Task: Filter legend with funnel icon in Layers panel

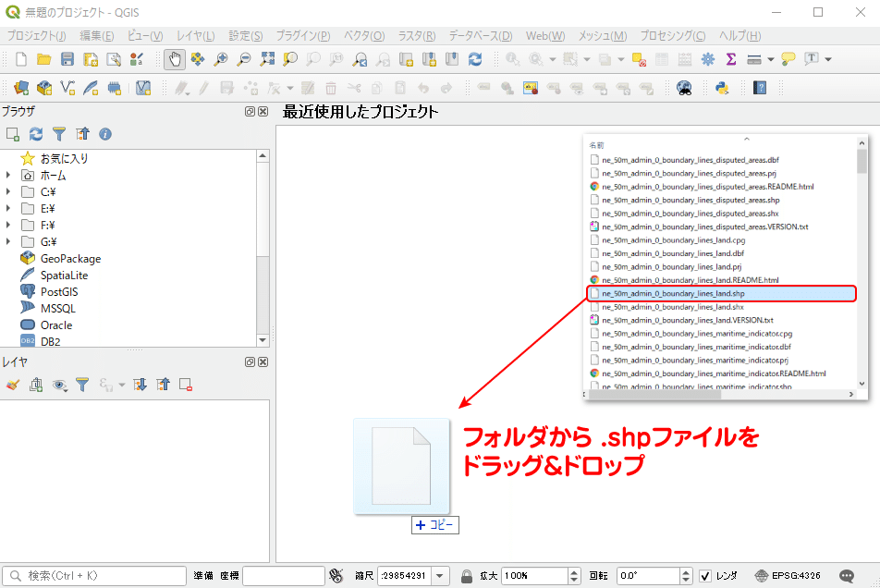Action: coord(82,385)
